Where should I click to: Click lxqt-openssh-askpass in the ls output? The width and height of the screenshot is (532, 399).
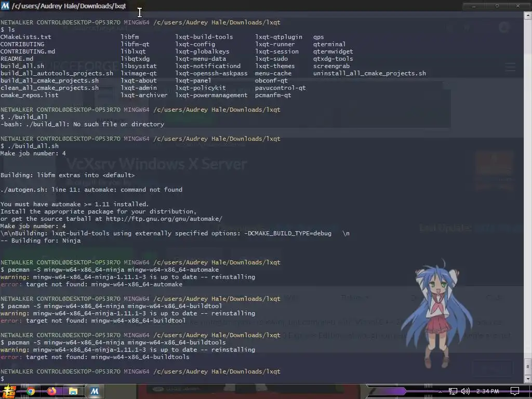211,73
